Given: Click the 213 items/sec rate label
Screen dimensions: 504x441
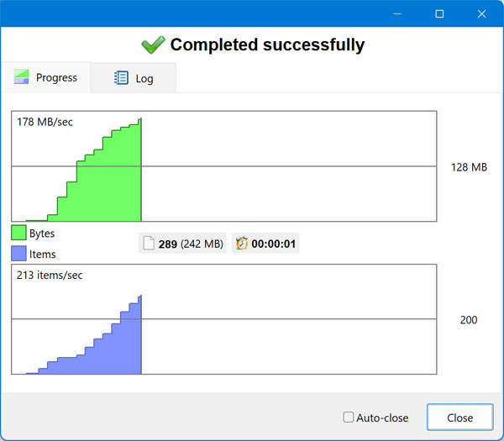Looking at the screenshot, I should 50,276.
